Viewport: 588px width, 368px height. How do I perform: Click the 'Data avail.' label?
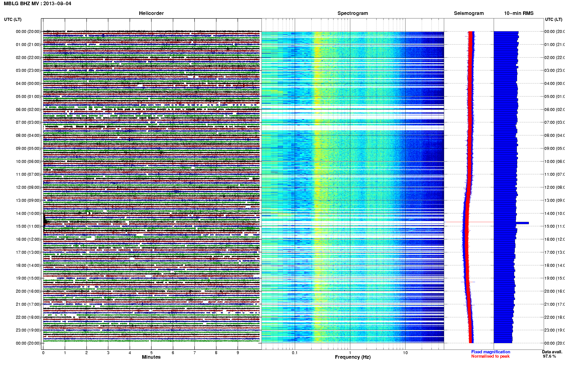[x=552, y=352]
